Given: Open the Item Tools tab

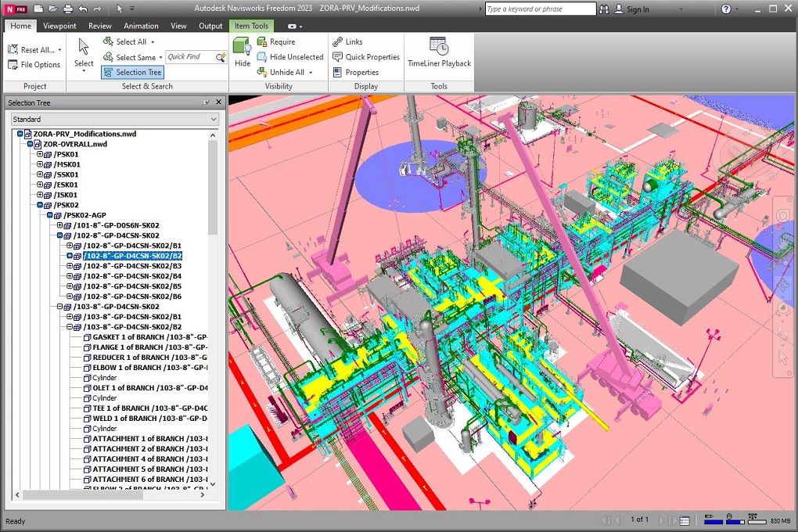Looking at the screenshot, I should (251, 25).
